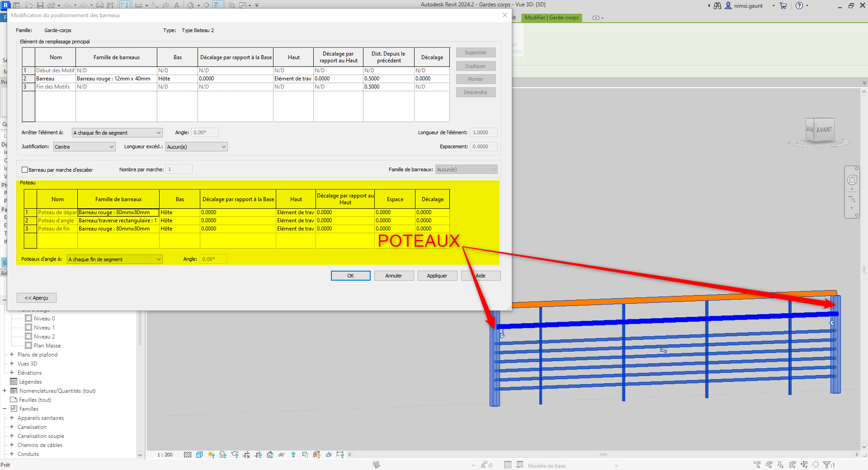Click Poteau de départ family cell
The image size is (868, 470).
click(118, 212)
